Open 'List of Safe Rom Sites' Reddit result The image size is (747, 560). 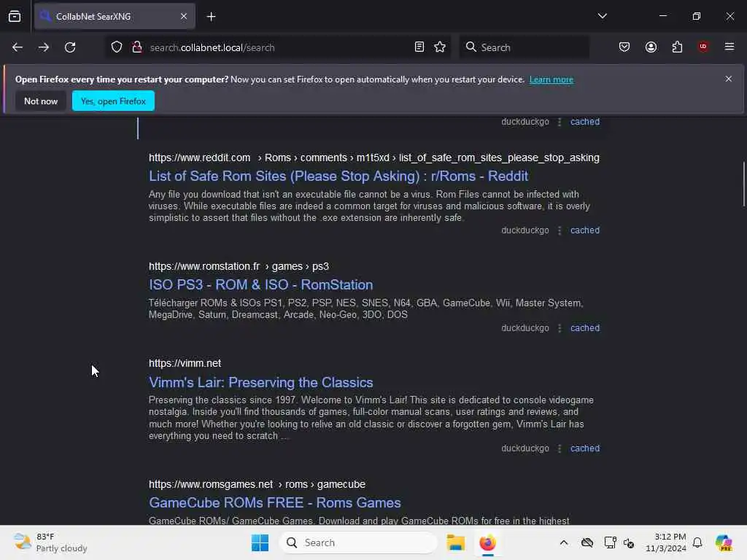click(338, 176)
